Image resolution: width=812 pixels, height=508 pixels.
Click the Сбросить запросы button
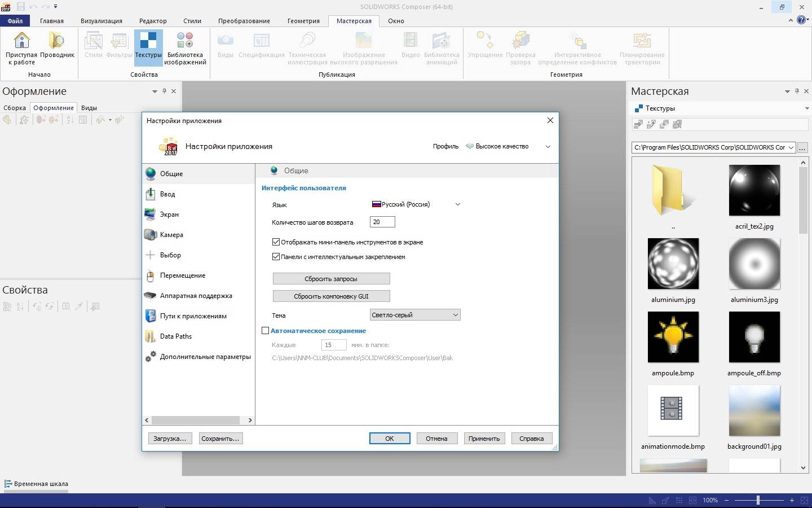[x=331, y=279]
